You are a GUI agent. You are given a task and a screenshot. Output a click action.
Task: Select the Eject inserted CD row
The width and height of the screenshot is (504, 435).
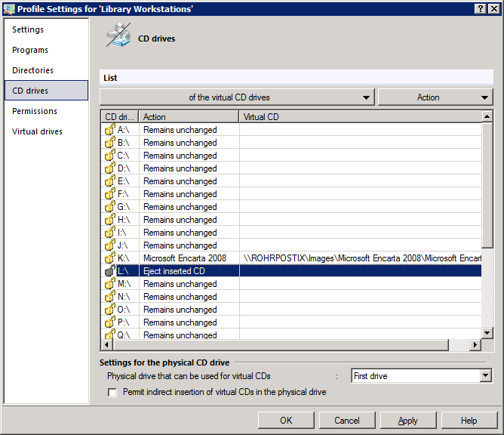[x=291, y=271]
